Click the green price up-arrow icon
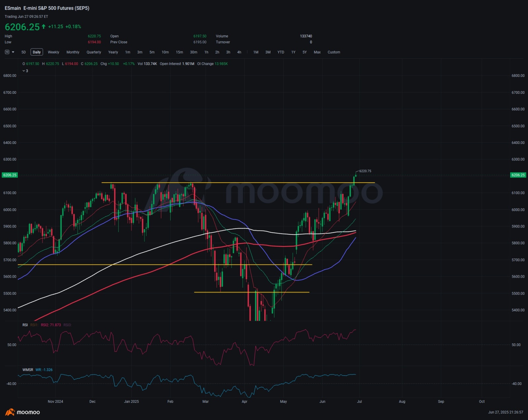The width and height of the screenshot is (528, 420). click(44, 26)
